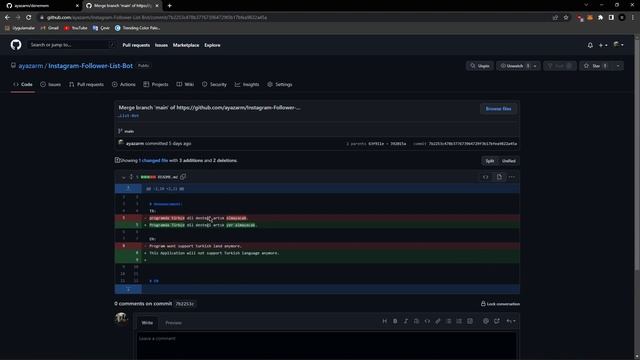Open the ayazarm owner link

[31, 66]
